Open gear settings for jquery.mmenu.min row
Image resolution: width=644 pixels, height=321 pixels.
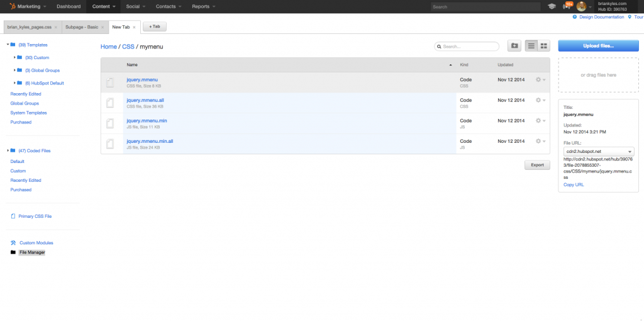tap(540, 121)
